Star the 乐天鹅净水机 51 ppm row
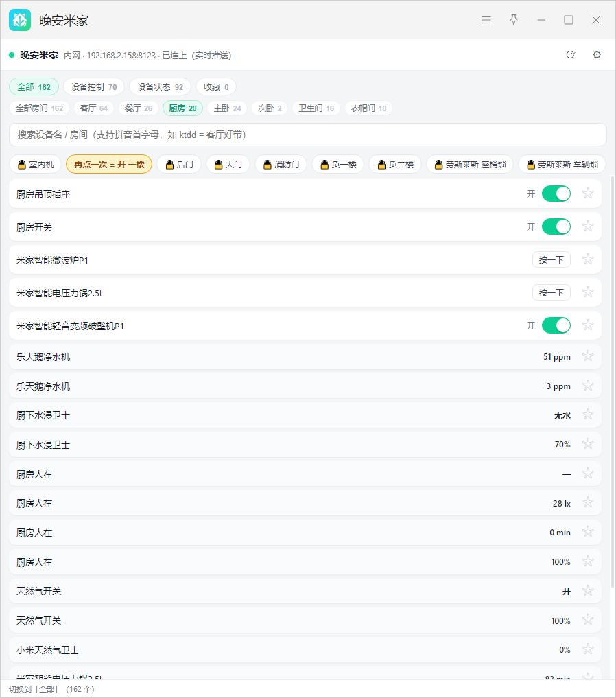The width and height of the screenshot is (616, 698). [x=588, y=356]
